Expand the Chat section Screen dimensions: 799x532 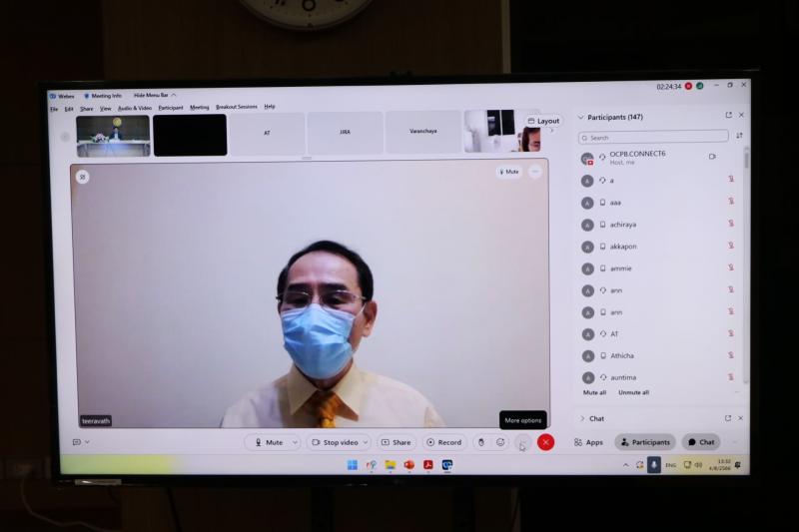tap(582, 418)
